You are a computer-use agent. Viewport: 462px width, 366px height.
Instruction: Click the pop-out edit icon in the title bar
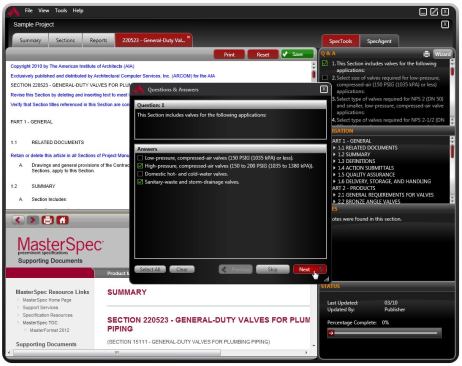click(x=434, y=12)
